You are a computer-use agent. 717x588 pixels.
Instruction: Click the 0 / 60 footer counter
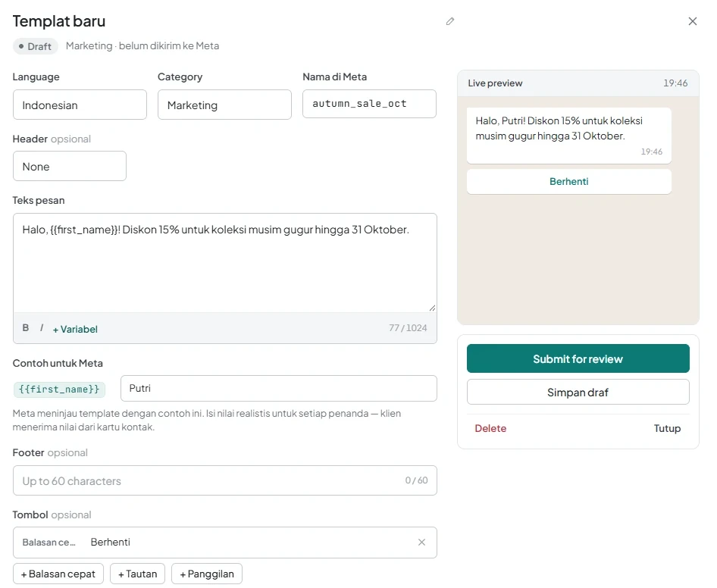417,480
